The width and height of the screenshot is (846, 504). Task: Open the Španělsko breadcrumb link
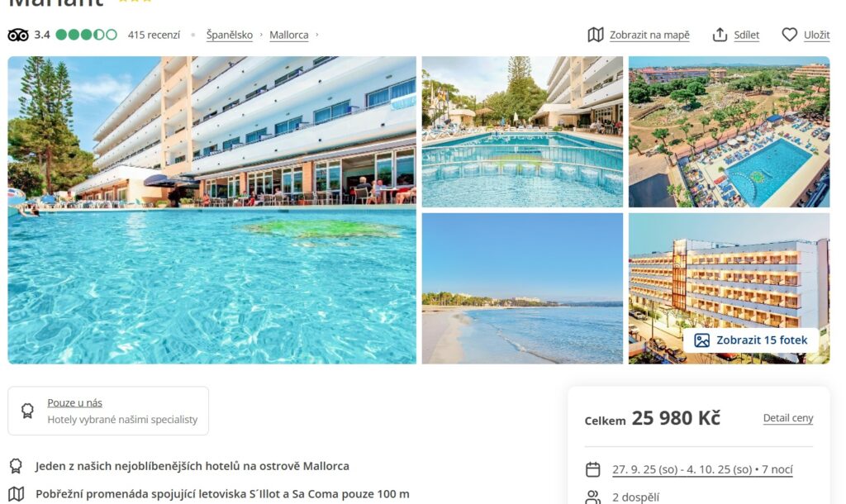[x=230, y=35]
